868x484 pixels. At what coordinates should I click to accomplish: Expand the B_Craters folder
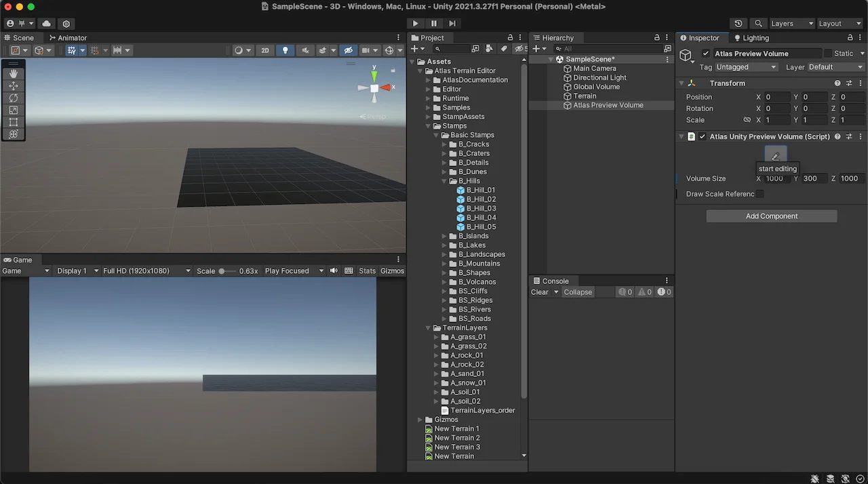[446, 153]
